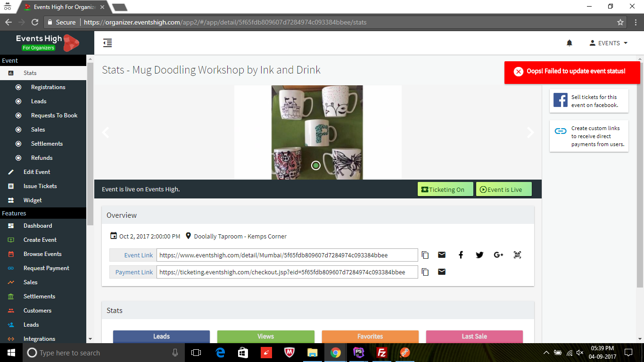Share event on Google Plus icon
Viewport: 644px width, 362px height.
tap(498, 255)
